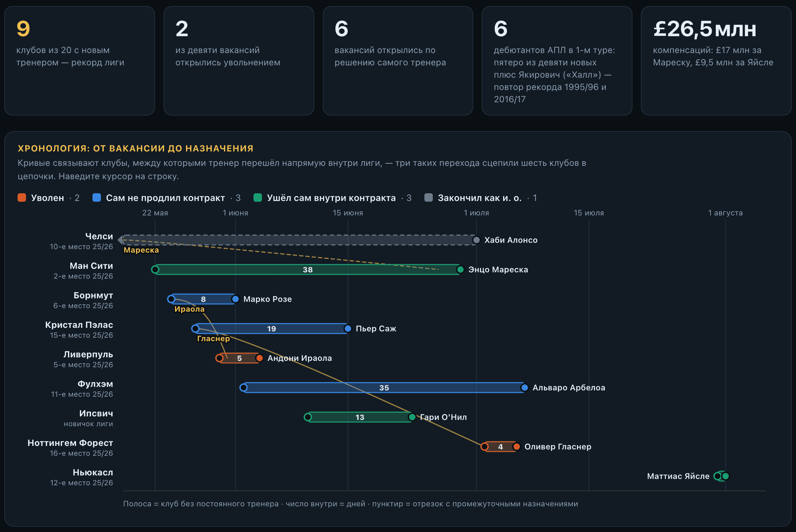Image resolution: width=796 pixels, height=532 pixels.
Task: Click the 15 июня axis date
Action: click(348, 213)
